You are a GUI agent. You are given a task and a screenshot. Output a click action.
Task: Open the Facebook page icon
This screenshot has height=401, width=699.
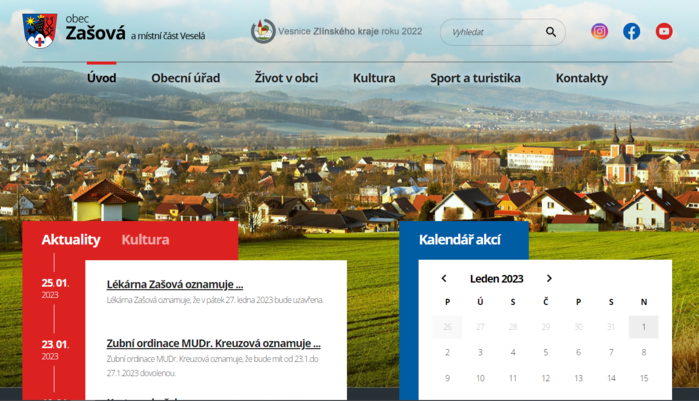pos(631,31)
